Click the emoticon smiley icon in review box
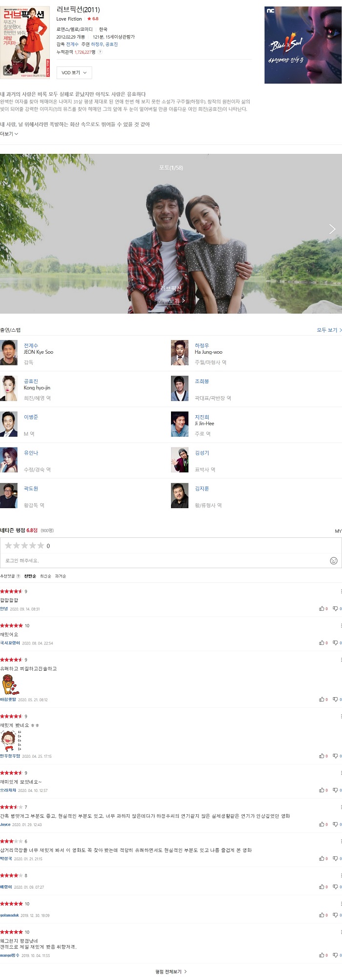 334,561
